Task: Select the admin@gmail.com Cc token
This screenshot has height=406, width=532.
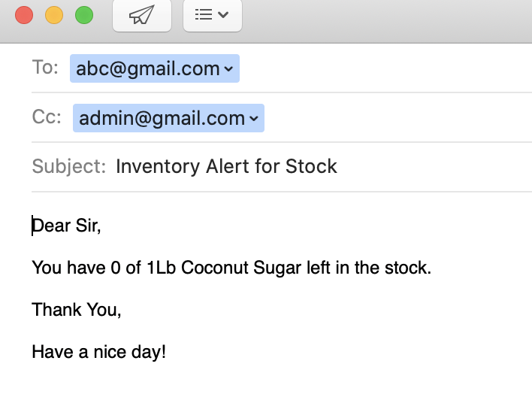Action: [168, 118]
